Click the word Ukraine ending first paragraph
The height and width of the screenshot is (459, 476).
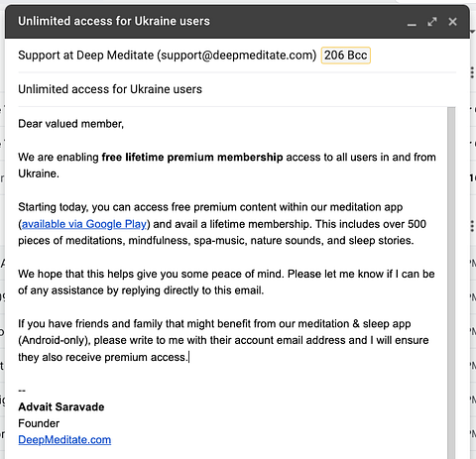pos(38,173)
